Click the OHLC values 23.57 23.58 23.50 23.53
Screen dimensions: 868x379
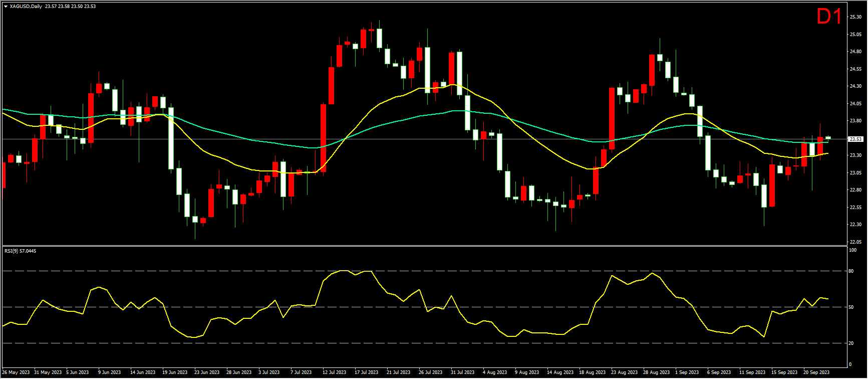(70, 6)
